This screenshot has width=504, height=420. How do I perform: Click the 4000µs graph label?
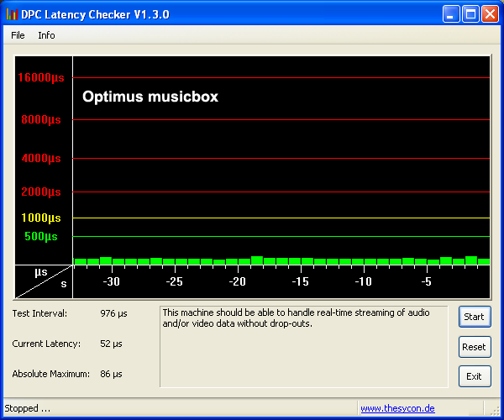pyautogui.click(x=41, y=158)
